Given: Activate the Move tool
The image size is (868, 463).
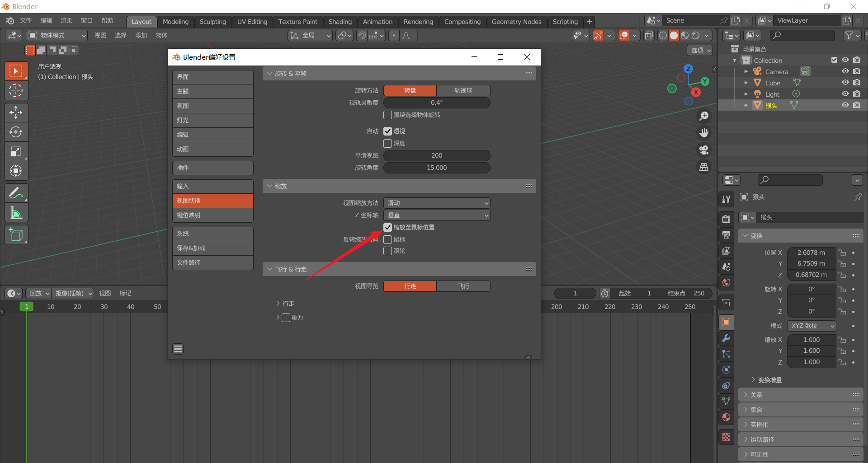Looking at the screenshot, I should pos(16,112).
